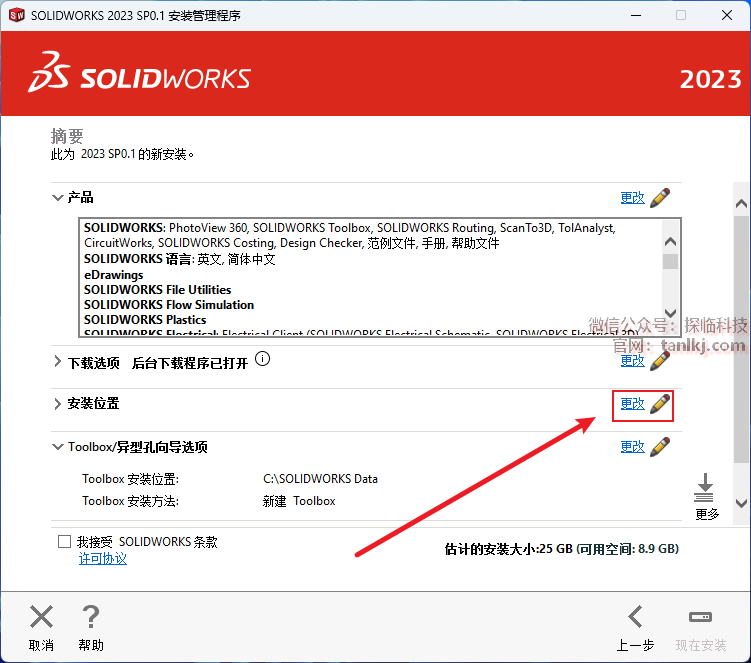The image size is (751, 663).
Task: Click 更改 link for 安装位置
Action: point(633,404)
